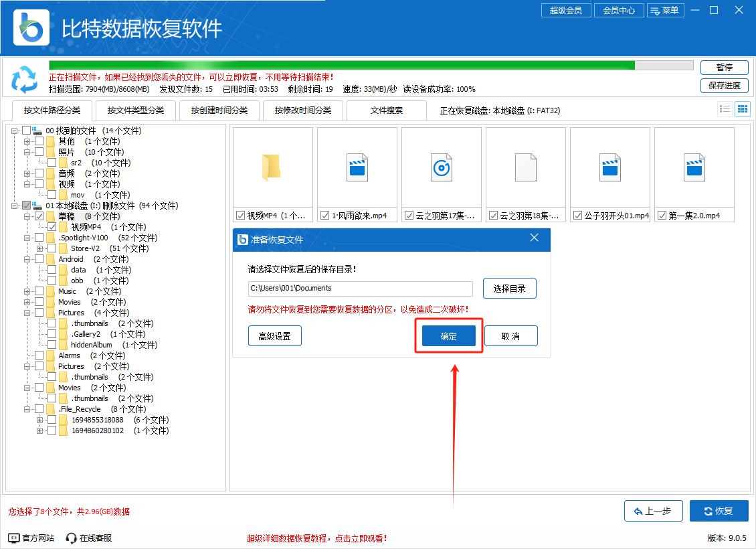This screenshot has height=549, width=756.
Task: Click the official website monitor icon
Action: [x=14, y=538]
